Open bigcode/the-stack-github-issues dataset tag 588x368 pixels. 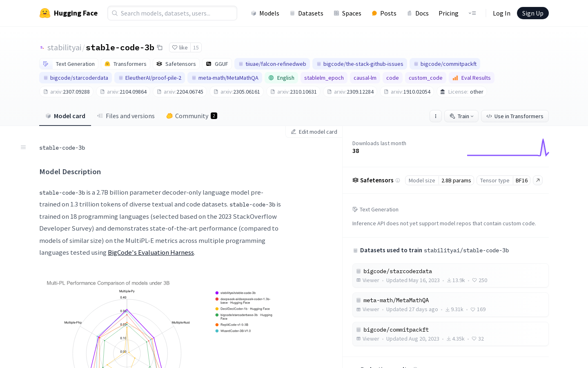359,64
